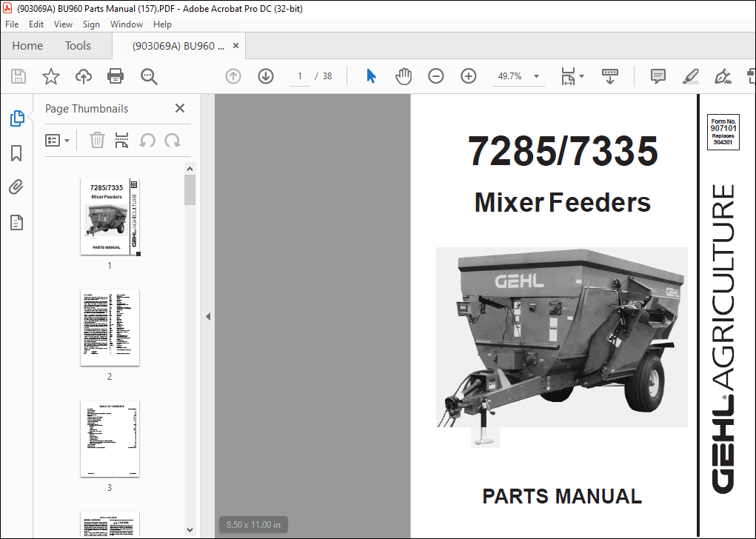This screenshot has height=539, width=756.
Task: Add document to starred with star icon
Action: point(50,76)
